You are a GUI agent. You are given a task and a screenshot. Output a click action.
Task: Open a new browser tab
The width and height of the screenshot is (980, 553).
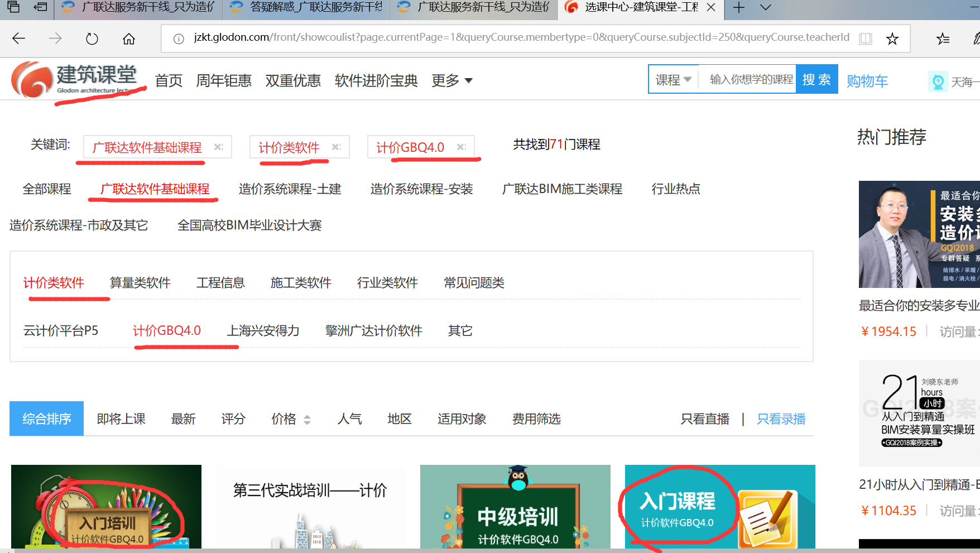pos(739,7)
